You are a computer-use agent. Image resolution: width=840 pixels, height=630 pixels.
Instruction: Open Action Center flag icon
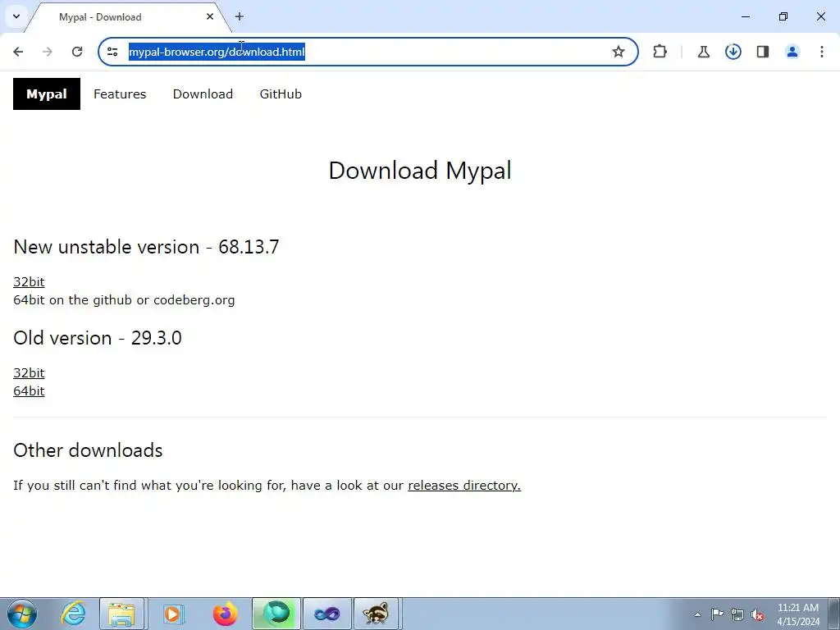pos(717,614)
